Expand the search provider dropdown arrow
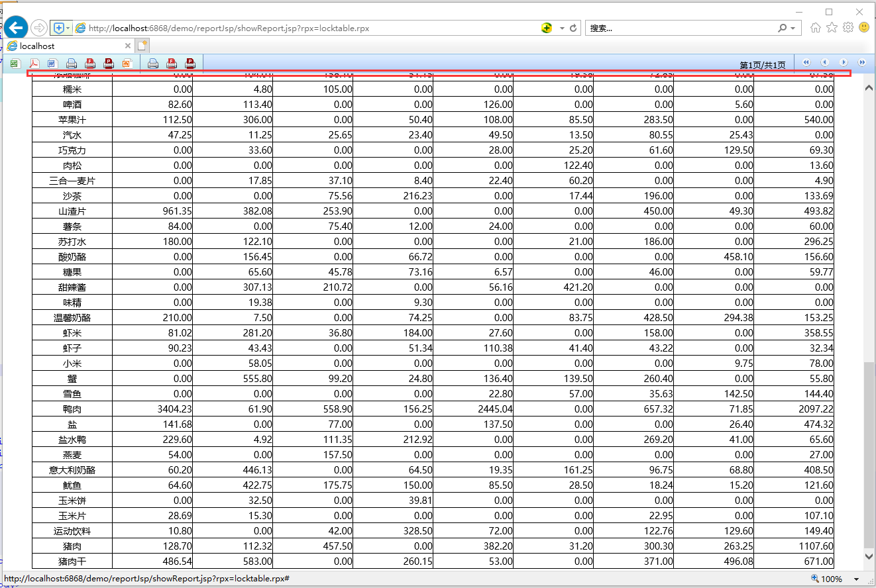The width and height of the screenshot is (876, 588). pyautogui.click(x=793, y=28)
